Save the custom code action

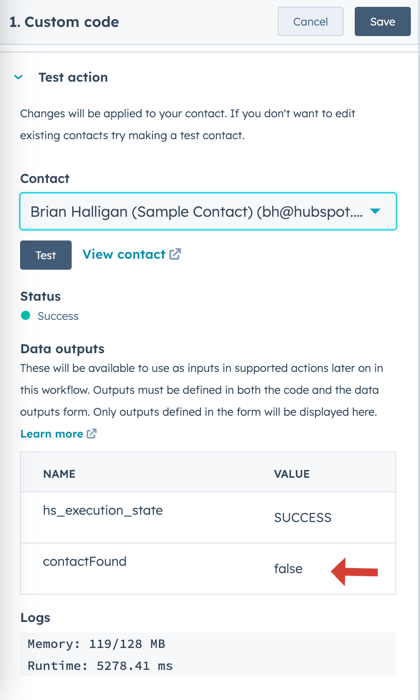click(x=383, y=21)
